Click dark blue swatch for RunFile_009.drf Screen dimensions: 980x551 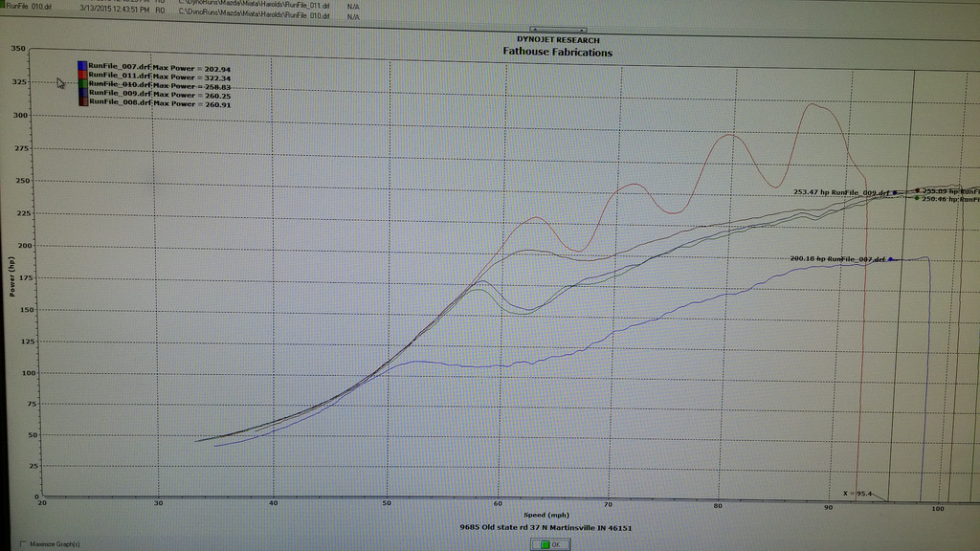(x=83, y=93)
